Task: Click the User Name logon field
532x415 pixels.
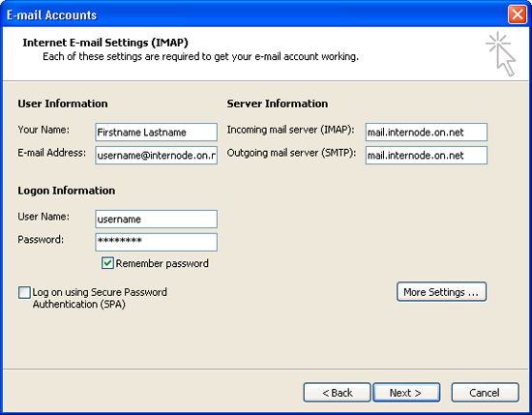Action: (156, 220)
